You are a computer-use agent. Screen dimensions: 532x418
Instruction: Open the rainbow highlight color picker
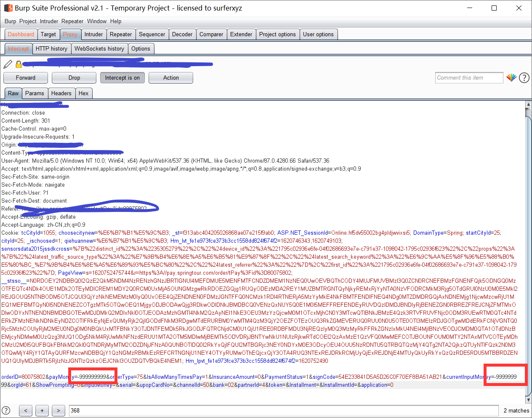coord(511,78)
